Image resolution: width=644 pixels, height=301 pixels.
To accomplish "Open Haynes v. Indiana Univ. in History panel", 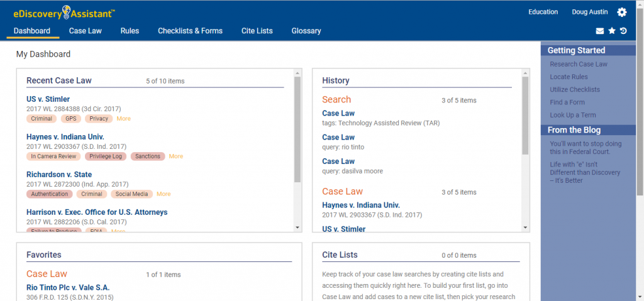I will (x=361, y=205).
